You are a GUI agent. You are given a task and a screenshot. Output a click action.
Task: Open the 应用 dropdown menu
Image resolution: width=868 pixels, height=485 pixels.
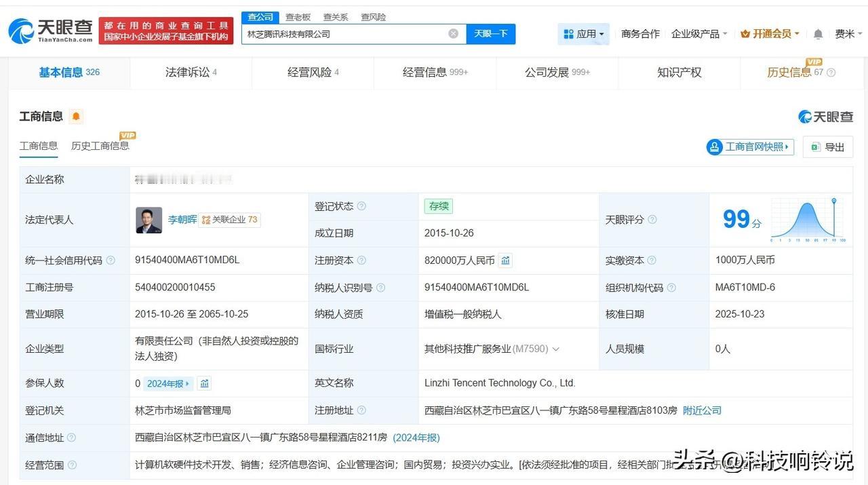(x=583, y=34)
